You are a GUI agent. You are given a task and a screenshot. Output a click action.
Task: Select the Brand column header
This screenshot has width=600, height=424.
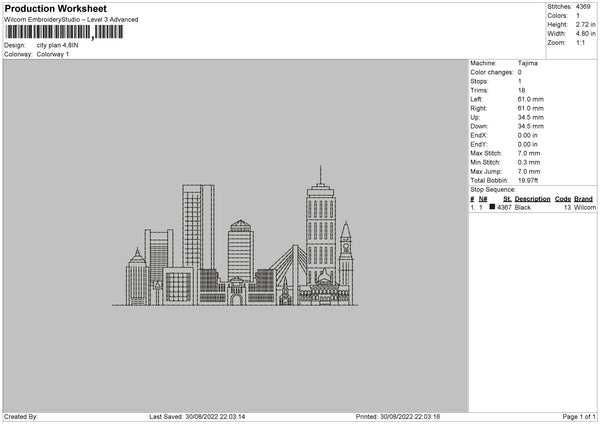point(586,199)
